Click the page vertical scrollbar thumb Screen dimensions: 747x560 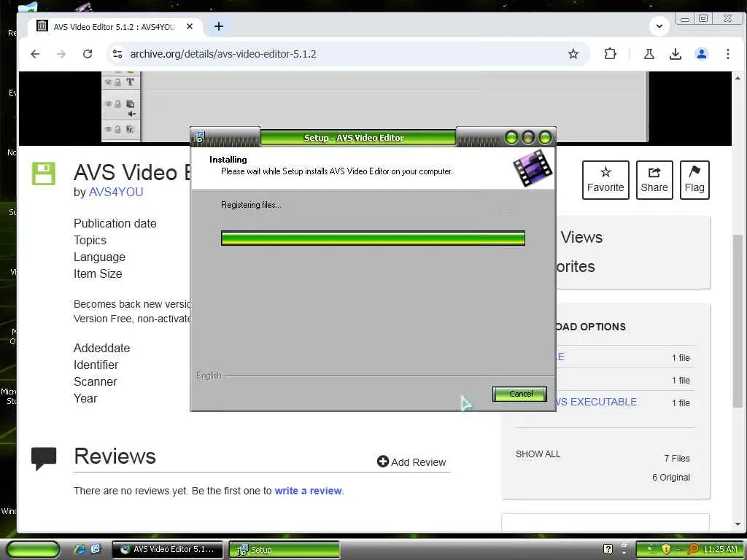tap(738, 322)
